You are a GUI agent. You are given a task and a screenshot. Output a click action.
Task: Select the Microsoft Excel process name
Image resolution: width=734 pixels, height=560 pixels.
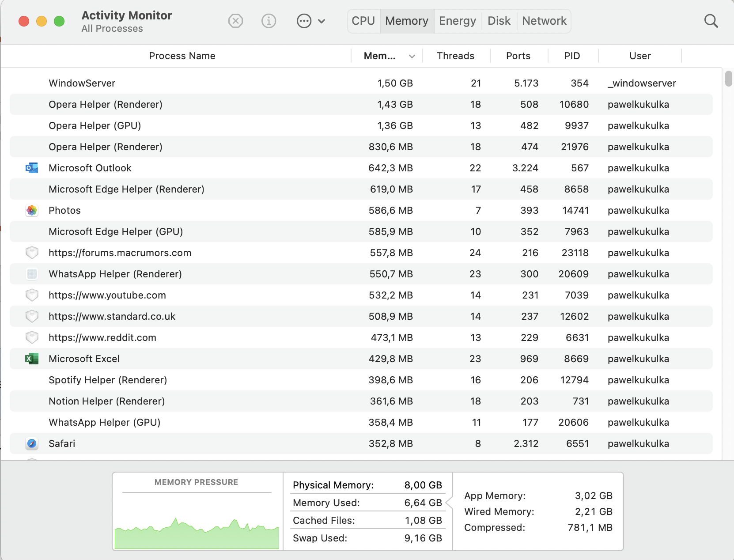click(84, 359)
